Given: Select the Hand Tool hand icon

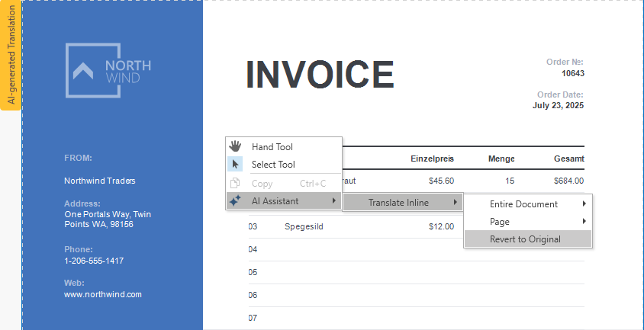Looking at the screenshot, I should coord(235,146).
